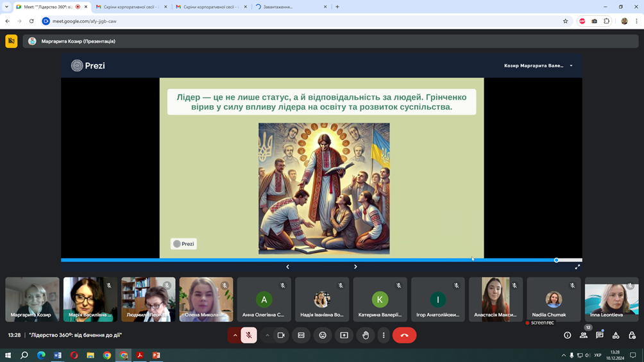Open the emoji reactions panel
The width and height of the screenshot is (644, 362).
tap(323, 335)
